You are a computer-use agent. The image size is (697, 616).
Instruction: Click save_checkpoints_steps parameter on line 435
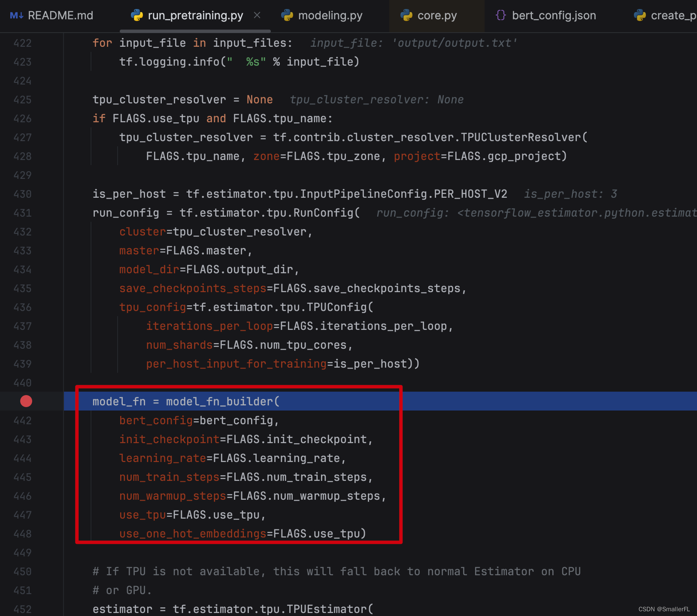point(193,289)
